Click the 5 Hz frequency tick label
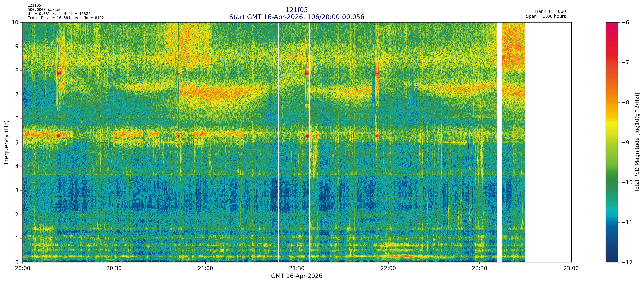644x283 pixels. (17, 143)
